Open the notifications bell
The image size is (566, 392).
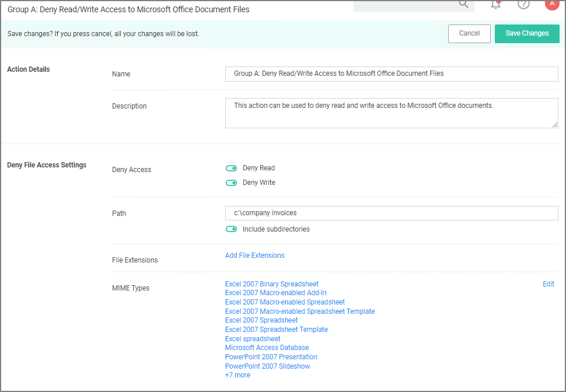496,4
